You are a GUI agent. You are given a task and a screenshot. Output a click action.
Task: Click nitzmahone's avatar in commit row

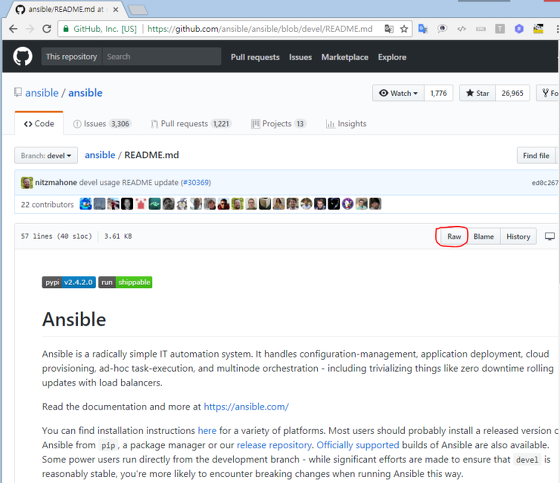[27, 183]
